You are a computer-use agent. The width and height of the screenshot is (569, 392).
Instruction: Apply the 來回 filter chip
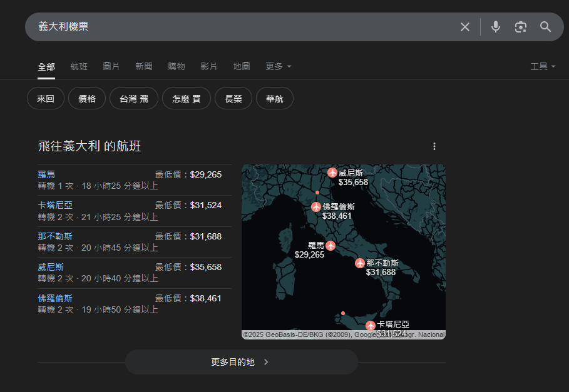coord(46,98)
